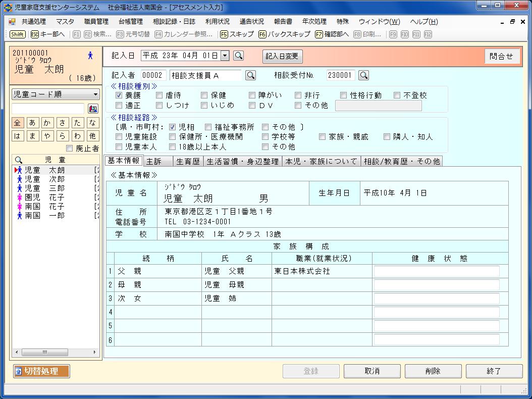Click the child list horizontal scrollbar thumb
Screen dimensions: 532x399
pyautogui.click(x=45, y=352)
